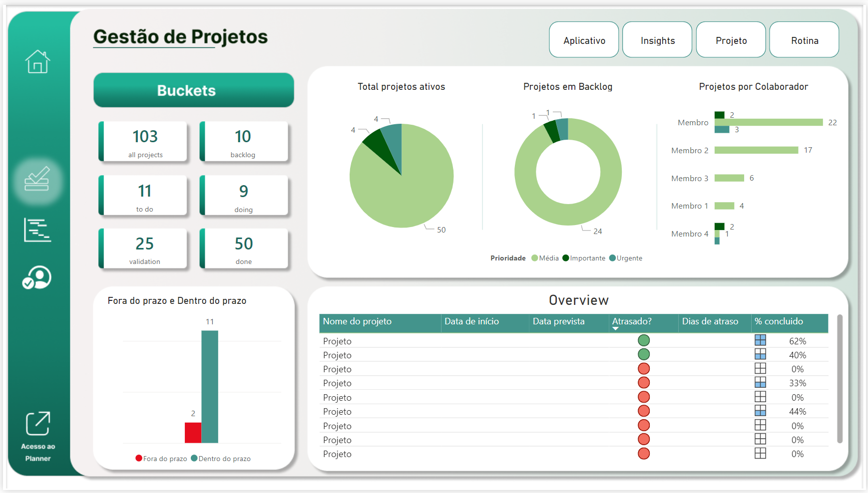Open the user approval sidebar icon

[x=37, y=277]
